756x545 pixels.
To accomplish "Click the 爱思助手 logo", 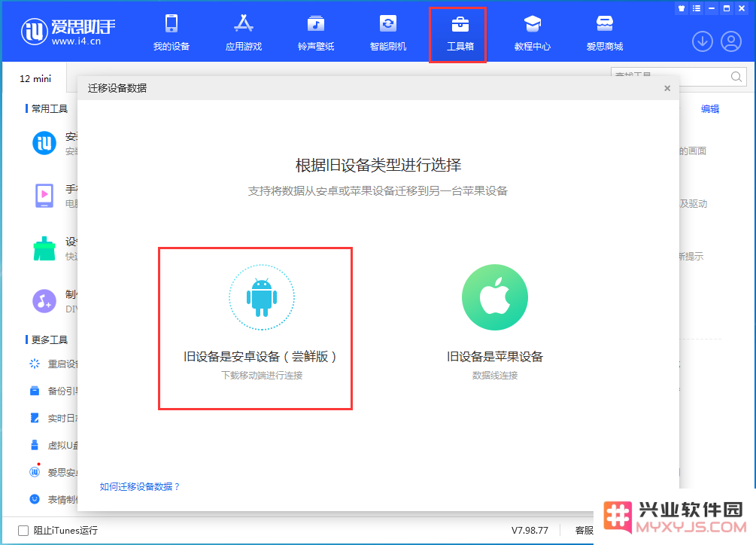I will (x=68, y=32).
